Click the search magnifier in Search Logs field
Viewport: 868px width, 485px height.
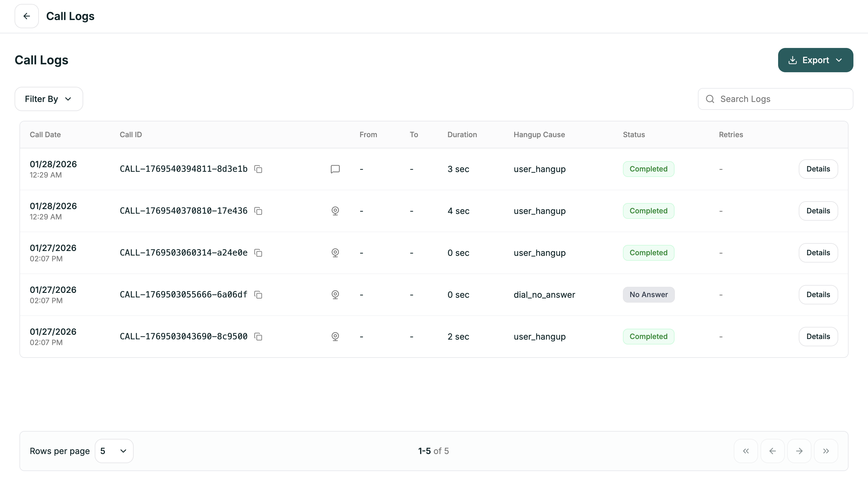point(710,99)
